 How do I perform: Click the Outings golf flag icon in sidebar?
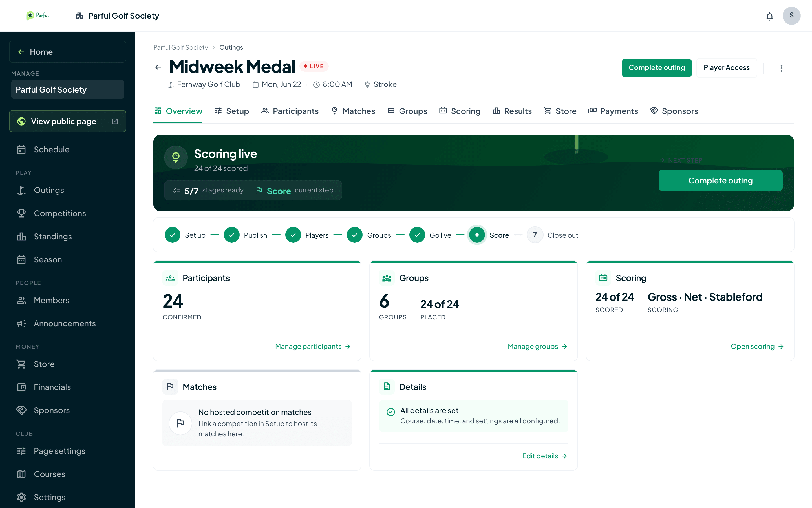point(21,190)
